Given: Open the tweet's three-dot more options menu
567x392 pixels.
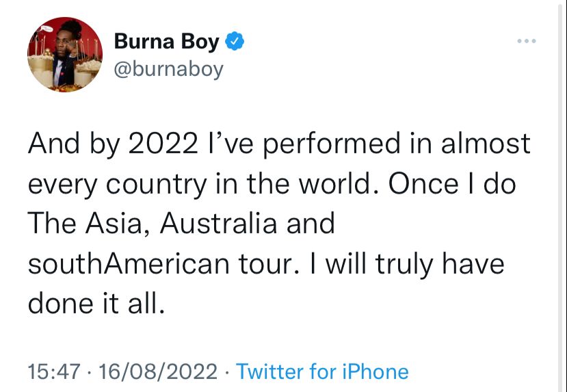Looking at the screenshot, I should click(527, 41).
